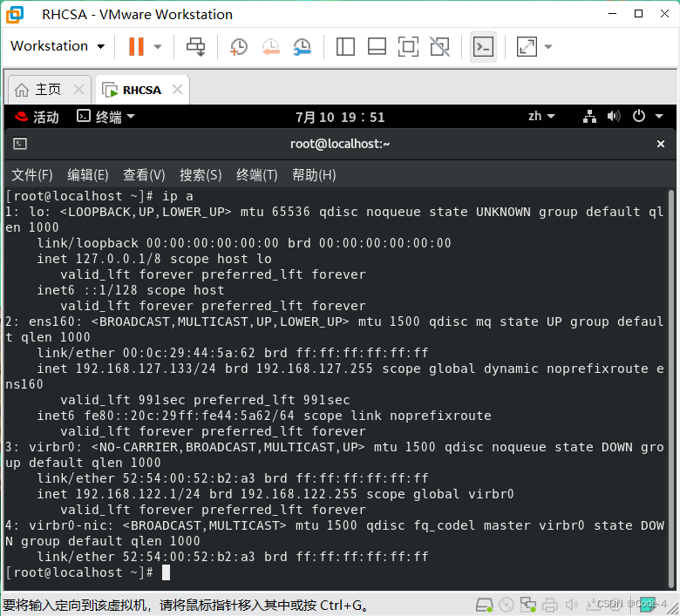Click the 'ip a' command text
The image size is (680, 616).
[x=177, y=196]
